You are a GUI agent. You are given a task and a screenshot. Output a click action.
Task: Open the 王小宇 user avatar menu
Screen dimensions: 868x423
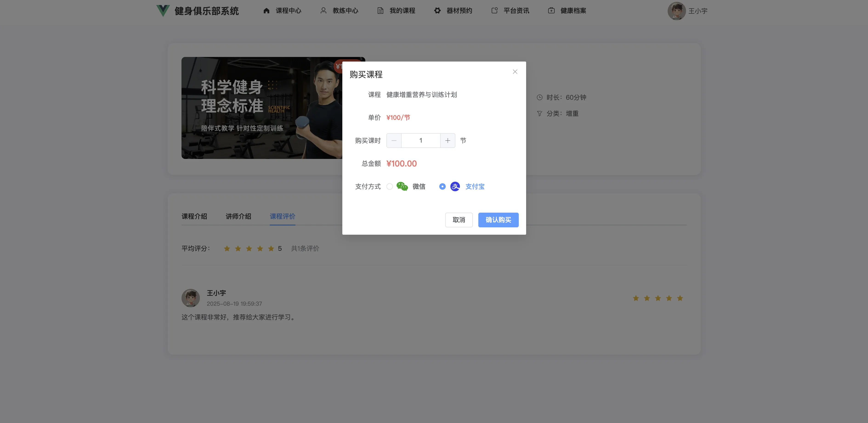677,11
